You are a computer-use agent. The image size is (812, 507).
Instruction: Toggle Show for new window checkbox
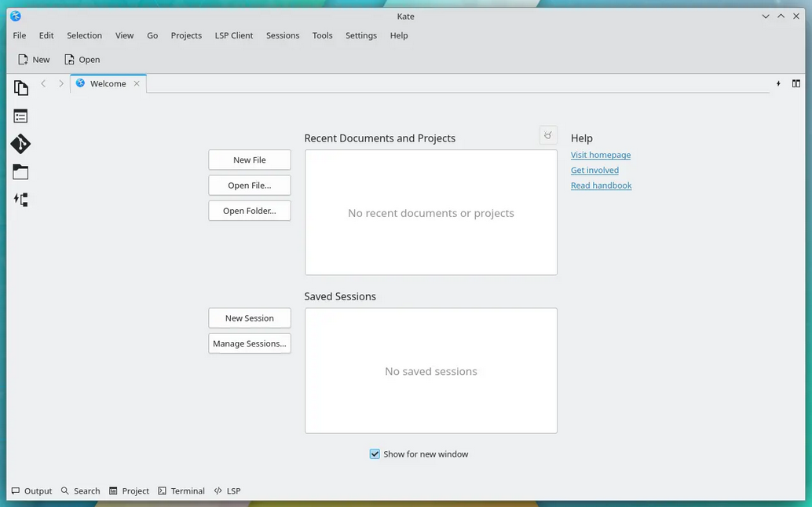click(375, 454)
